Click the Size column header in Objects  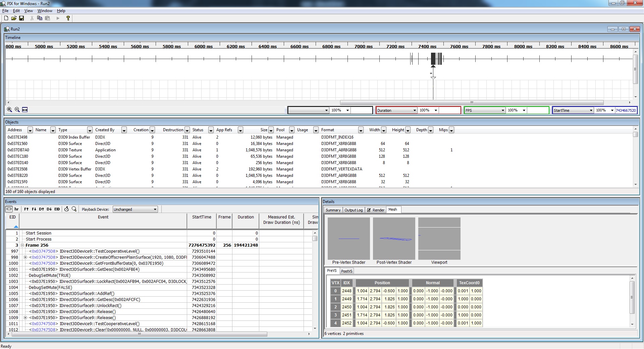264,130
